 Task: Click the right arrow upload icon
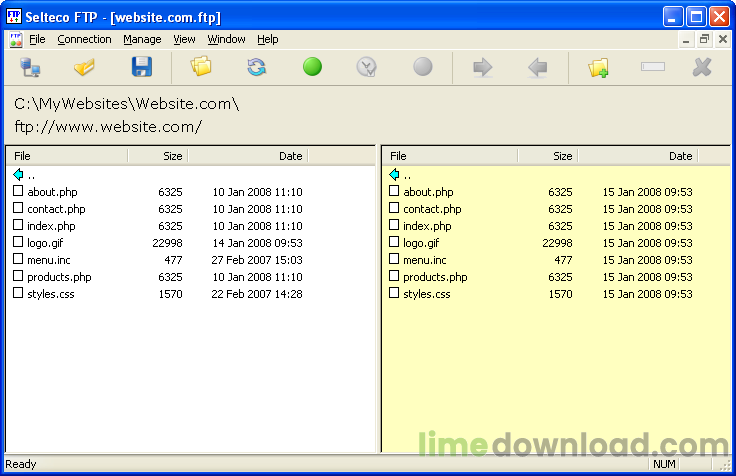point(483,68)
